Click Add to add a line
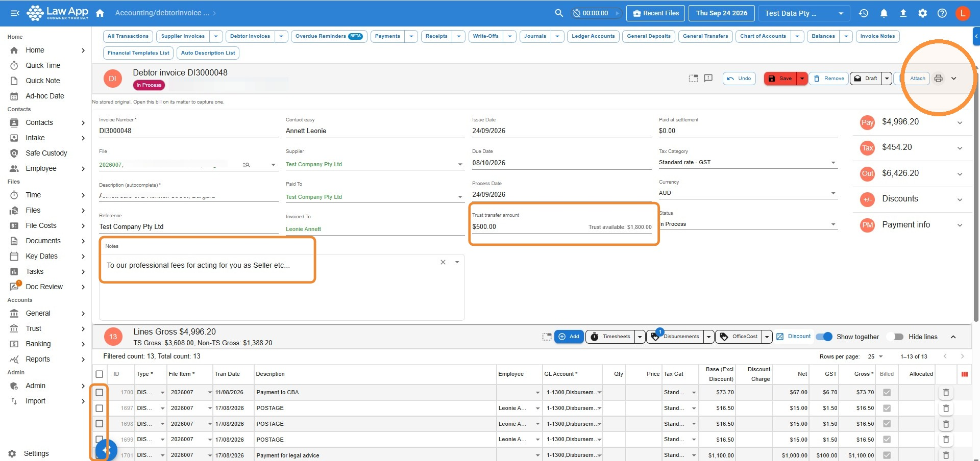 coord(569,337)
